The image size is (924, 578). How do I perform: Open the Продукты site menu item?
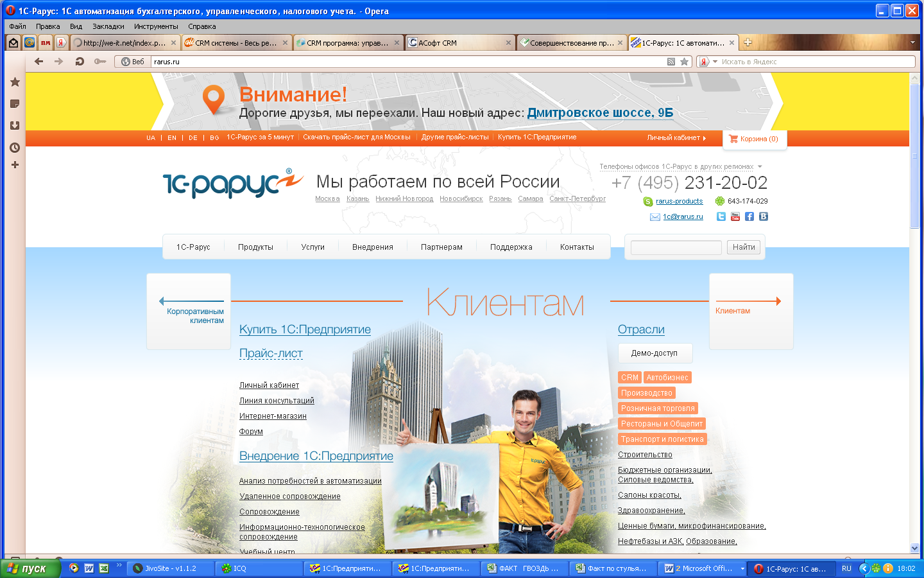(x=255, y=247)
